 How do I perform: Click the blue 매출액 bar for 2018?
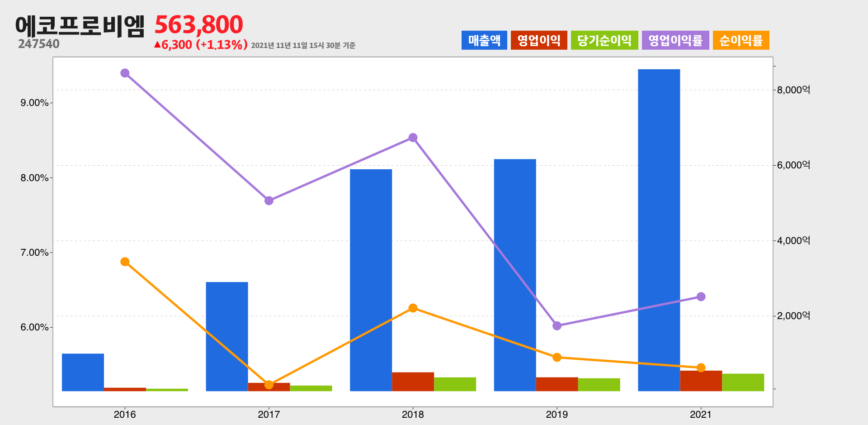[371, 280]
